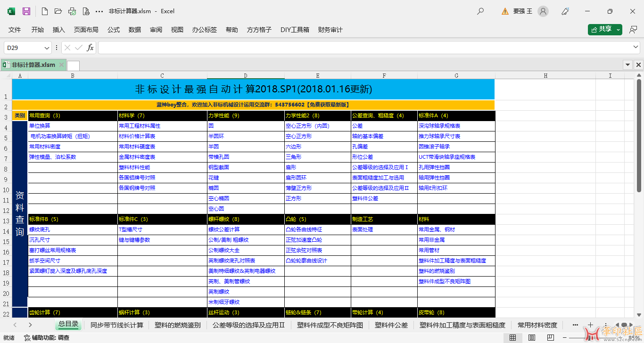Click the 就绪 ready status text

(x=8, y=337)
